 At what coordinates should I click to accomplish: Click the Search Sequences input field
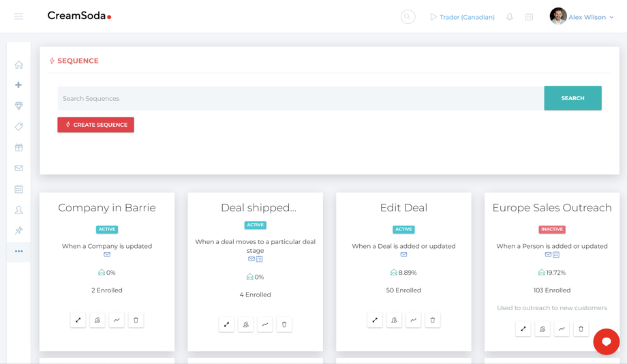(x=301, y=98)
